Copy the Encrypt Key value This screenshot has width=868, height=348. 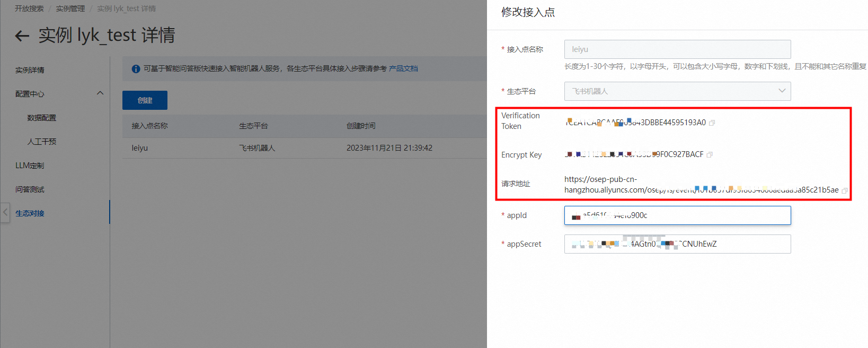point(710,155)
